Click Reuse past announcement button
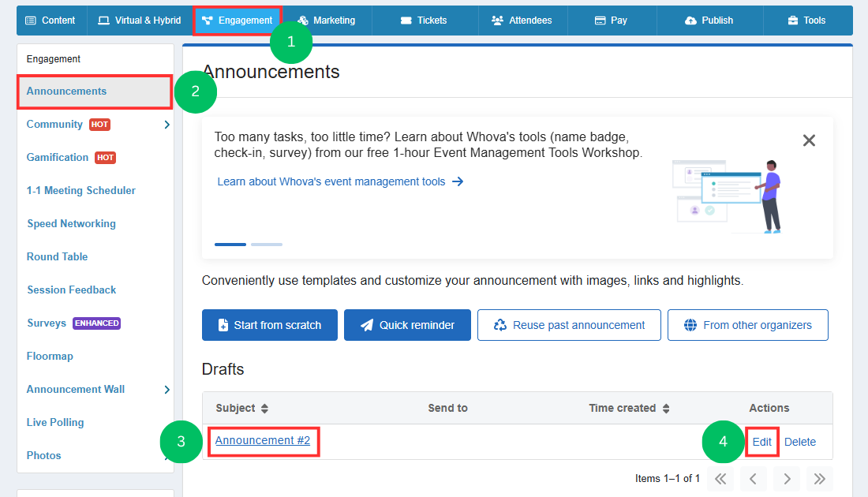Screen dimensions: 868x497 click(x=569, y=325)
